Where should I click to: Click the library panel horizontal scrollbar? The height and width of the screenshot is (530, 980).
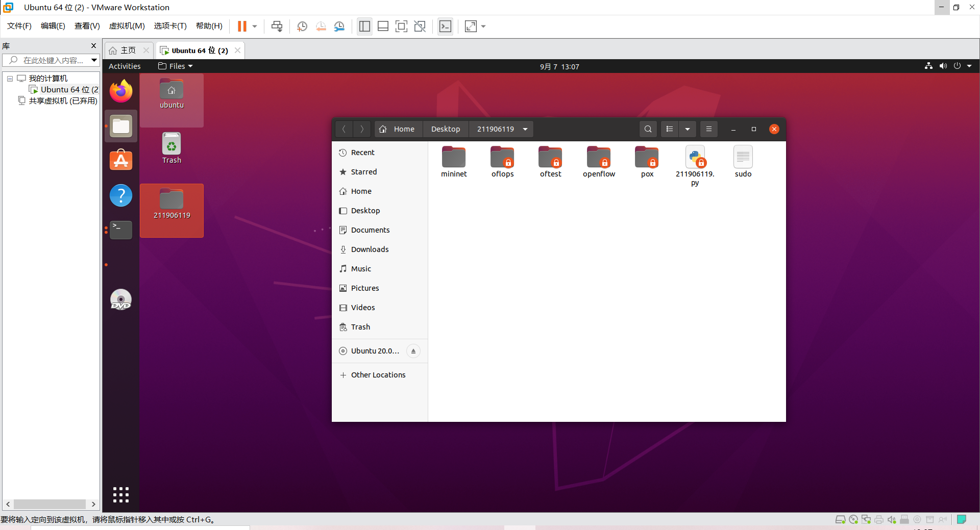tap(50, 504)
